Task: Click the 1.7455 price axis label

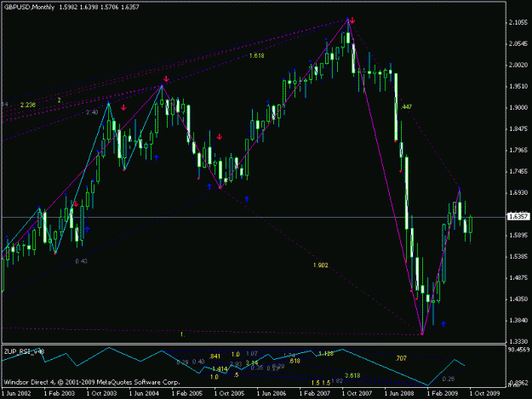Action: pos(518,171)
